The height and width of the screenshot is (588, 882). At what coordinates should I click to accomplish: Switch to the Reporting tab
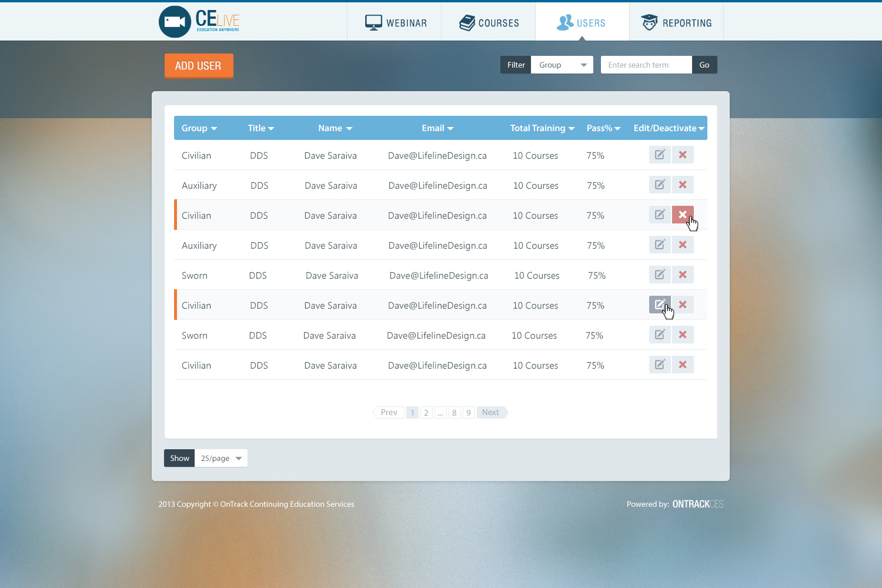676,22
